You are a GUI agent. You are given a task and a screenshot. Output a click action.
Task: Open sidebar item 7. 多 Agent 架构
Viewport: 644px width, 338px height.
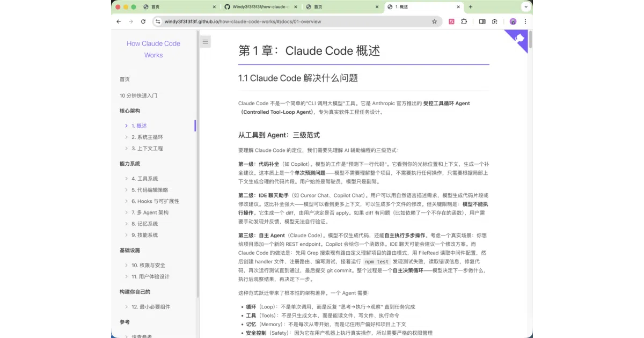click(x=150, y=212)
